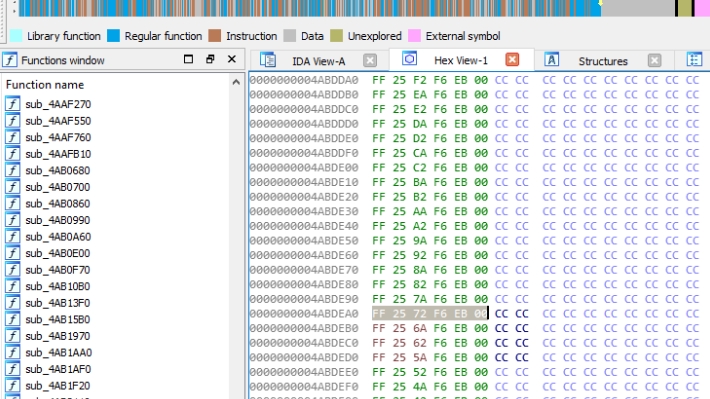The image size is (710, 399).
Task: Close the IDA View-A tab
Action: tap(370, 60)
